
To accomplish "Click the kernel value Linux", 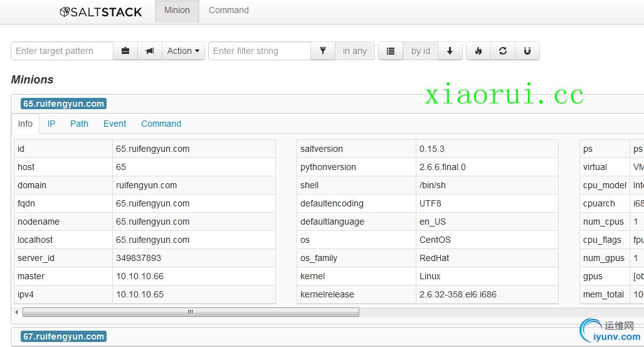I will tap(430, 276).
